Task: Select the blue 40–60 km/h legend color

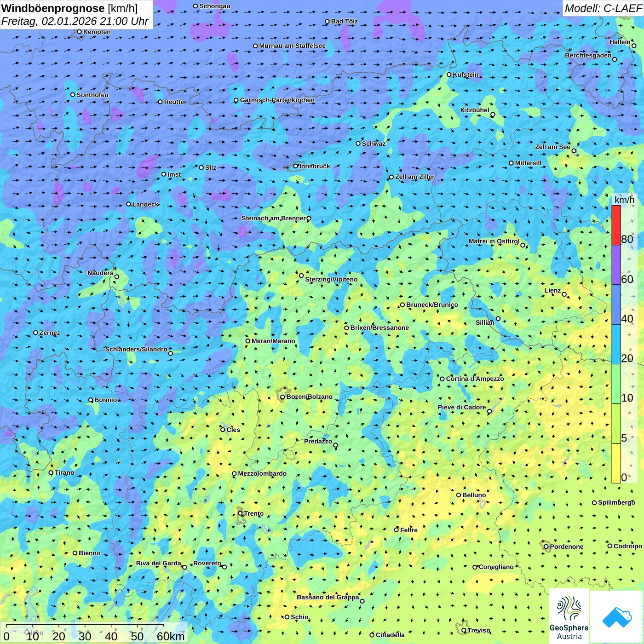Action: point(616,305)
